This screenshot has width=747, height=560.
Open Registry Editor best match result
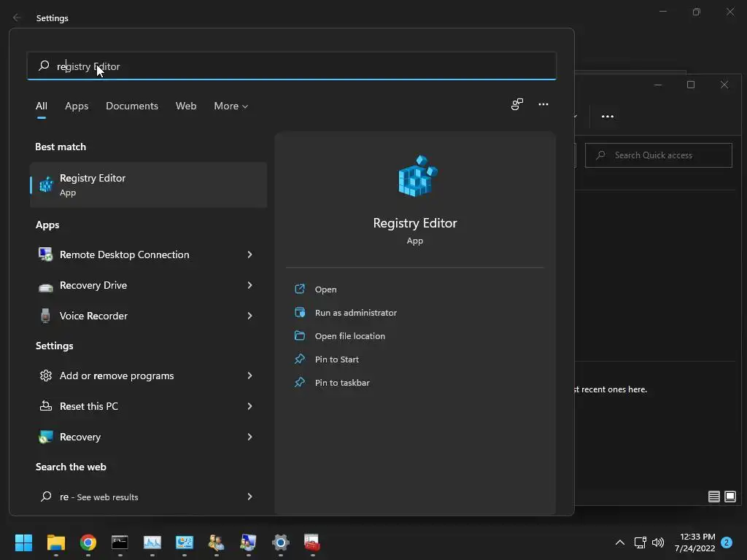tap(148, 184)
